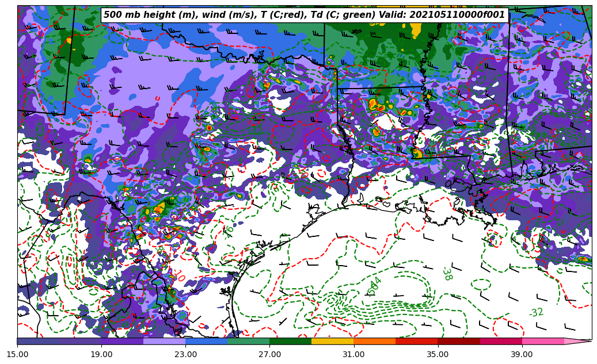This screenshot has height=364, width=597.
Task: Click the bright red colorbar segment
Action: tap(416, 341)
